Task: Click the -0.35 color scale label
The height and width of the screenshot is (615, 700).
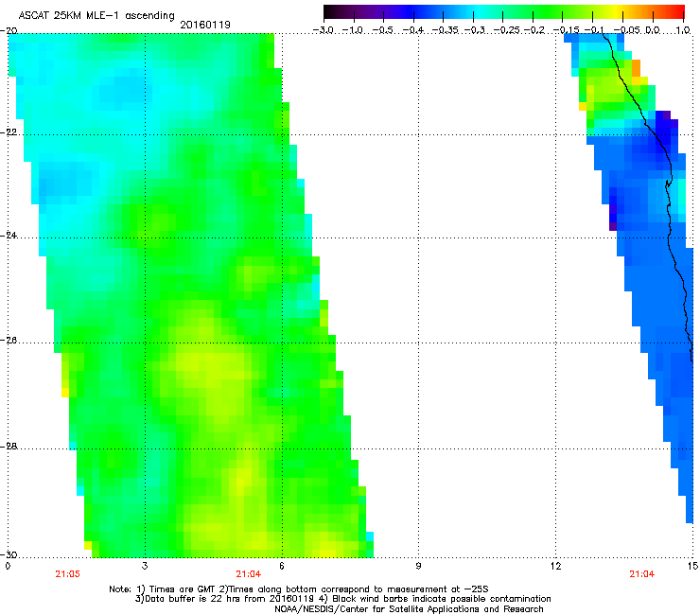Action: [x=444, y=30]
